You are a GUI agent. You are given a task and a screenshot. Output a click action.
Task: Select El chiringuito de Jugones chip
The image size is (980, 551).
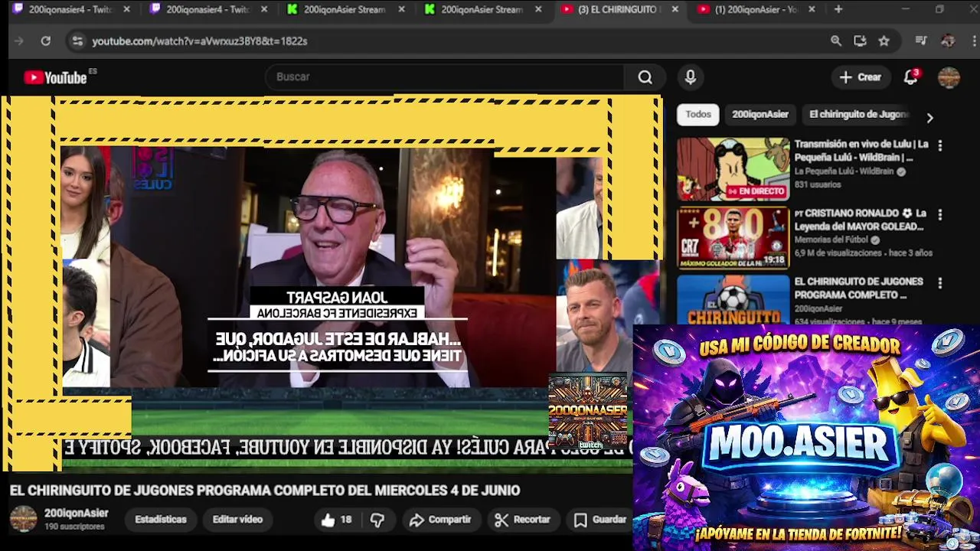858,114
